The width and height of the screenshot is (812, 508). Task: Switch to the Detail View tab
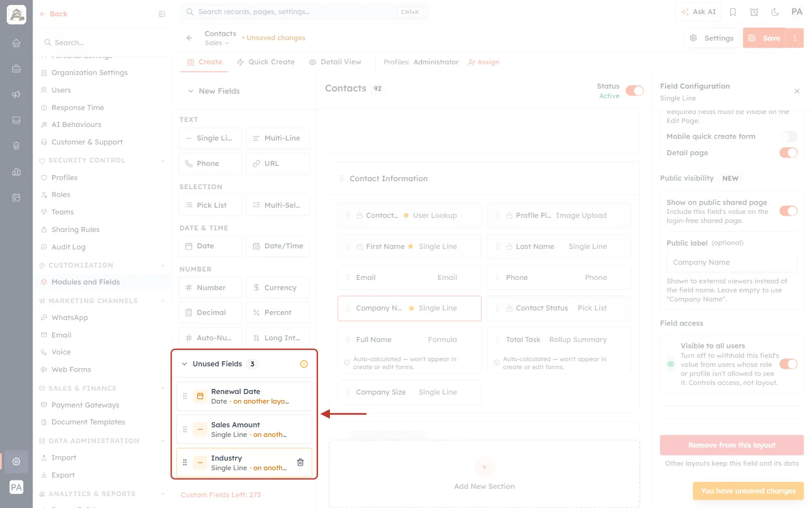click(x=335, y=62)
